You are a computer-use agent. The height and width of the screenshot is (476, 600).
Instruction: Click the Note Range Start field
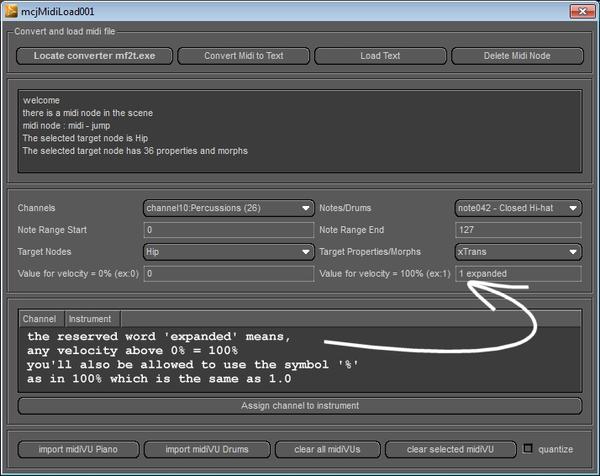(229, 230)
